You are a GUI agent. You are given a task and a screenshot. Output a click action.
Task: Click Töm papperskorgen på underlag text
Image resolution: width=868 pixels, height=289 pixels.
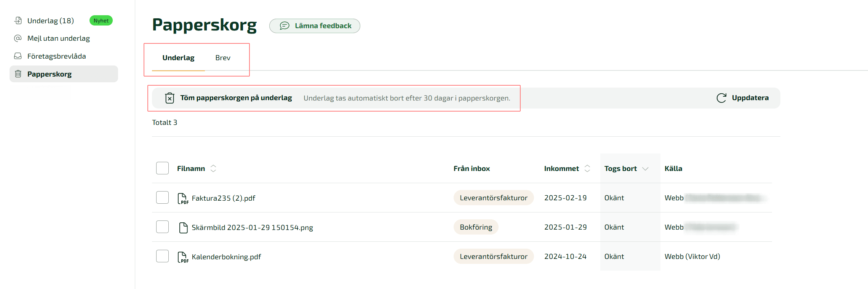(x=236, y=98)
